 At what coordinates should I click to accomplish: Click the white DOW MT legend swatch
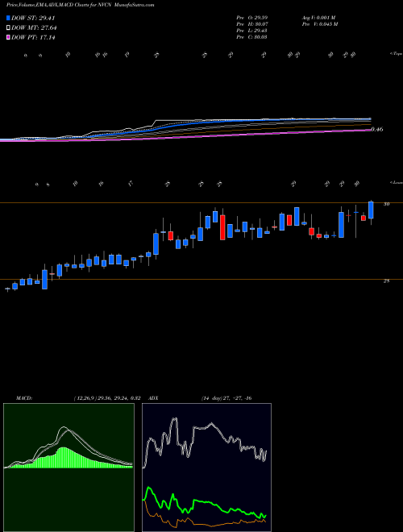point(9,27)
